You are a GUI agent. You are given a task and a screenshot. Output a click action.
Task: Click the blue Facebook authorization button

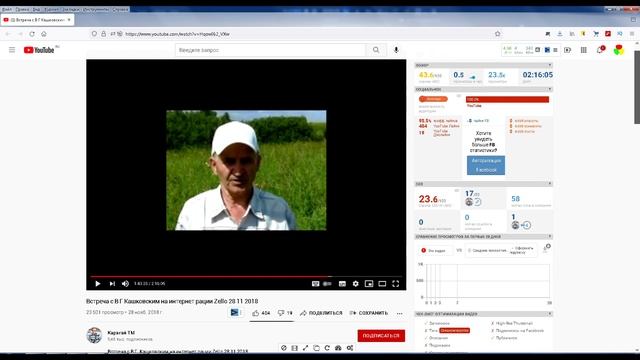[486, 165]
